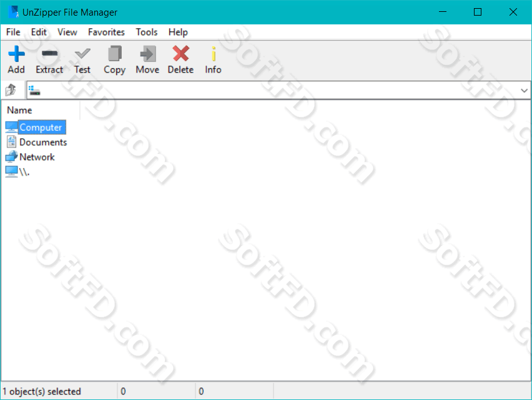Open the File menu

[x=13, y=32]
